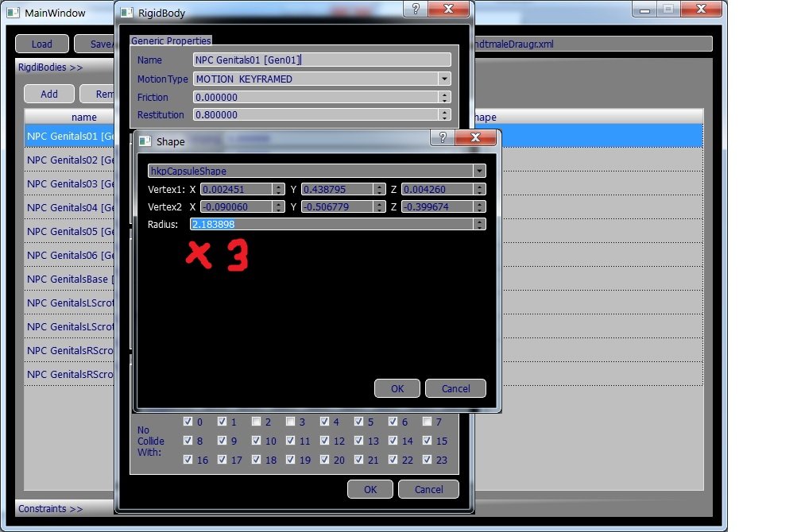Enable No Collide With checkbox 2

256,421
